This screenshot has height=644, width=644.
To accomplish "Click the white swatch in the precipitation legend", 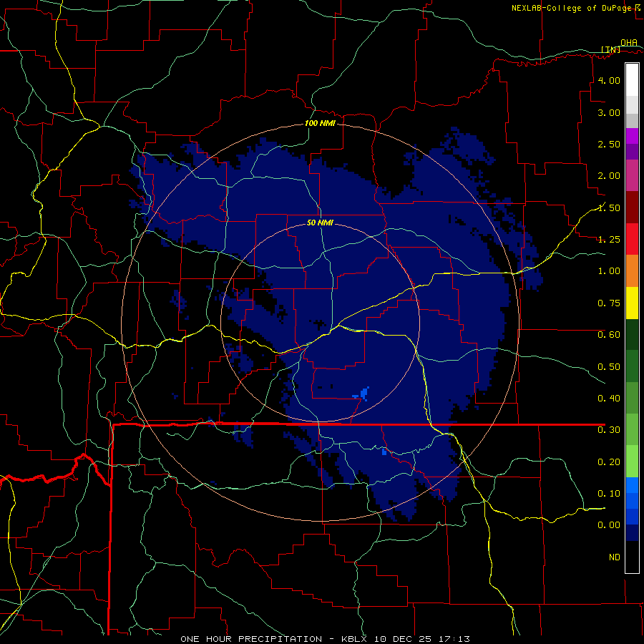I will [632, 79].
